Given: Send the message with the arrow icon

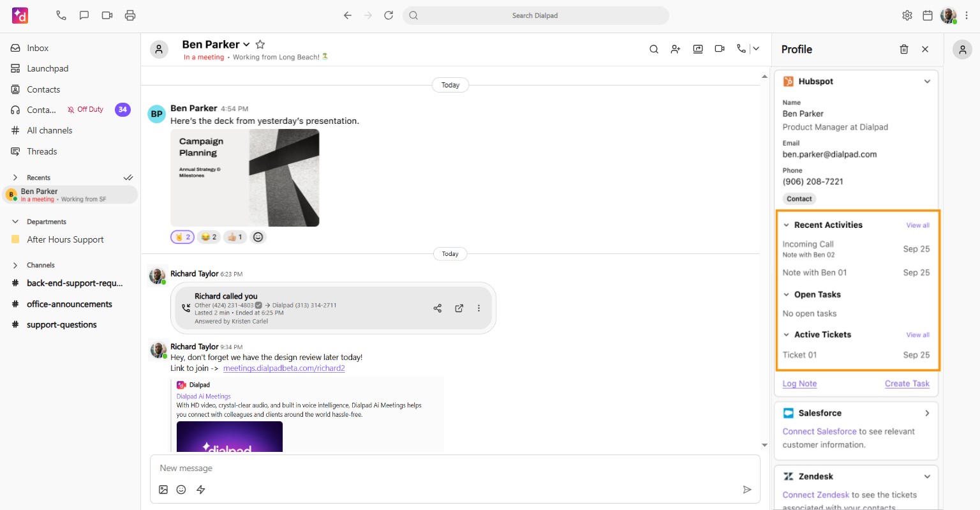Looking at the screenshot, I should (747, 490).
